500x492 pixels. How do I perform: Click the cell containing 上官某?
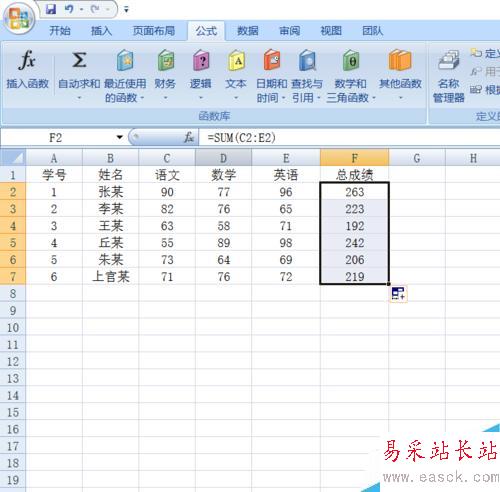[110, 276]
